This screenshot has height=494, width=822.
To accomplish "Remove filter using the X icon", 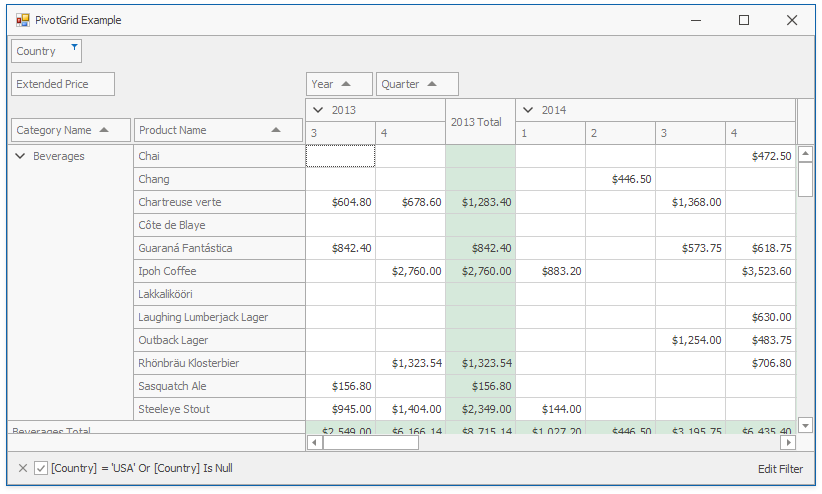I will [23, 468].
